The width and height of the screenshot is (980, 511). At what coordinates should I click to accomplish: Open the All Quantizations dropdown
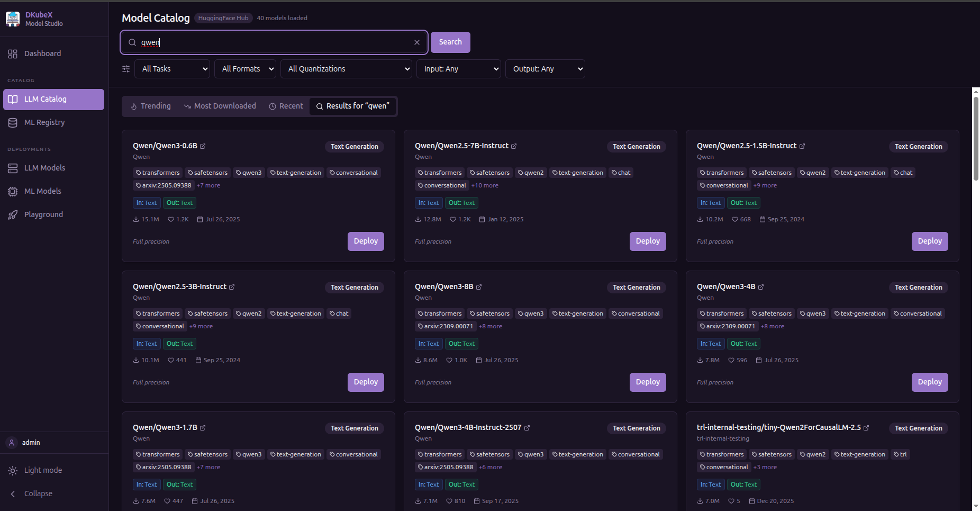(x=346, y=69)
